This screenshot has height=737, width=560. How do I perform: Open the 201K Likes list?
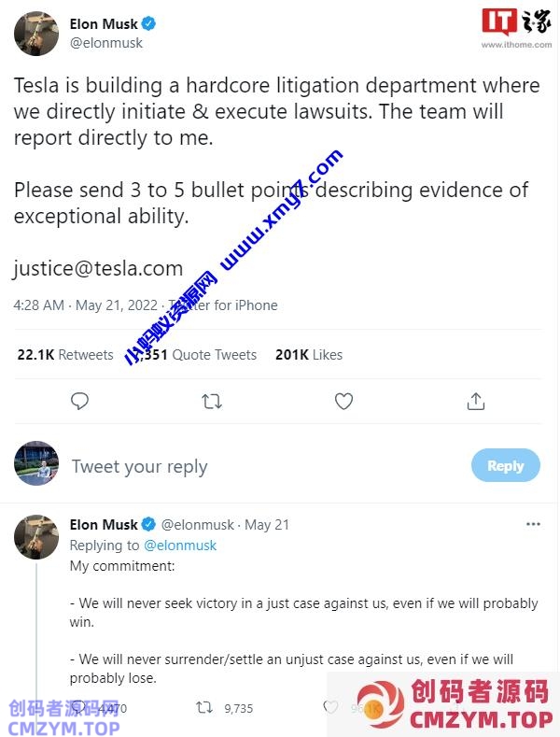pyautogui.click(x=309, y=355)
